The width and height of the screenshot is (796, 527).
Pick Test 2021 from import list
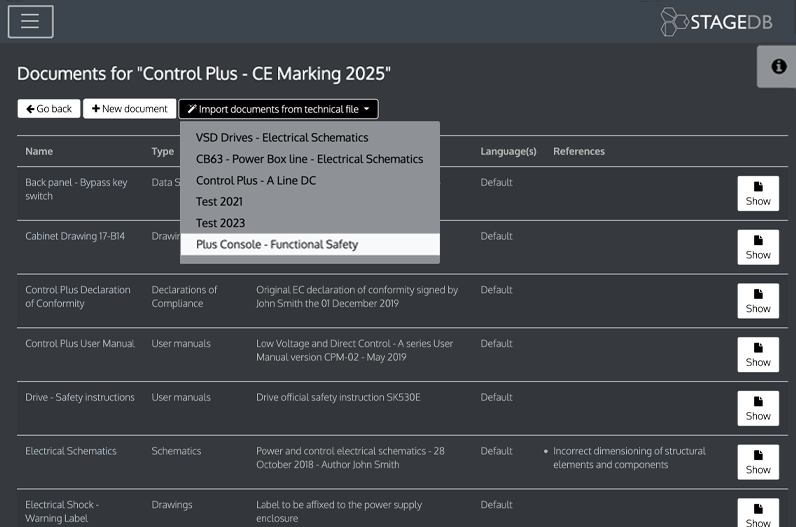tap(220, 202)
